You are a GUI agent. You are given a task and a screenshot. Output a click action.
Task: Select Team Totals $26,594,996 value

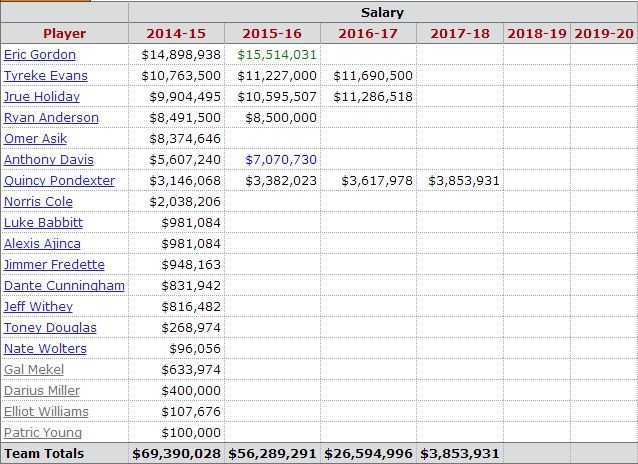click(x=368, y=454)
